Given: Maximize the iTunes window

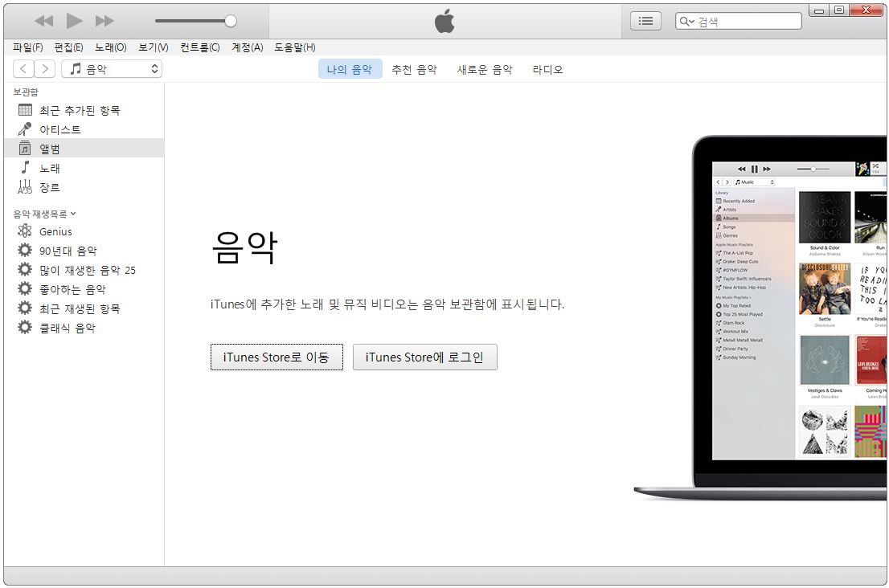Looking at the screenshot, I should 839,10.
